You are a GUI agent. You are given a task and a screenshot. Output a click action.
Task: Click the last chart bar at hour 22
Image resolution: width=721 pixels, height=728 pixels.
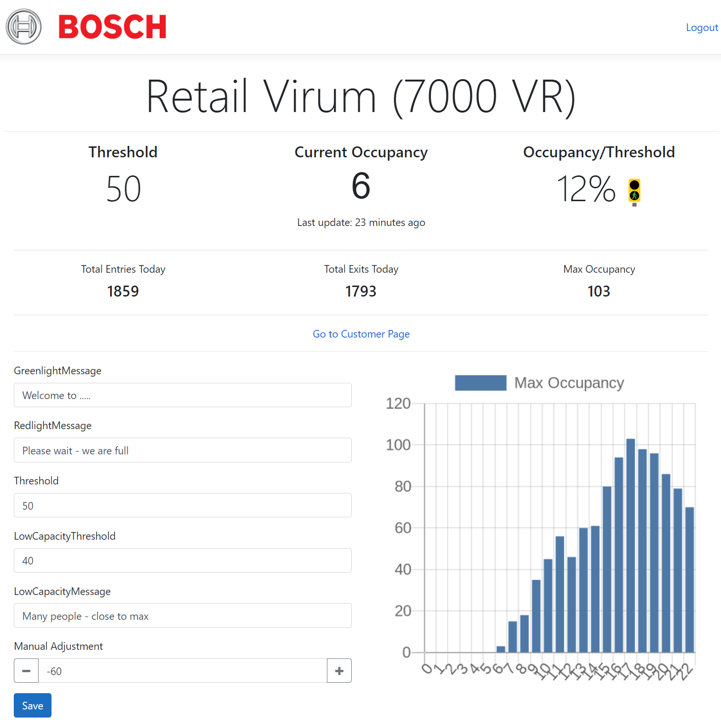[690, 580]
